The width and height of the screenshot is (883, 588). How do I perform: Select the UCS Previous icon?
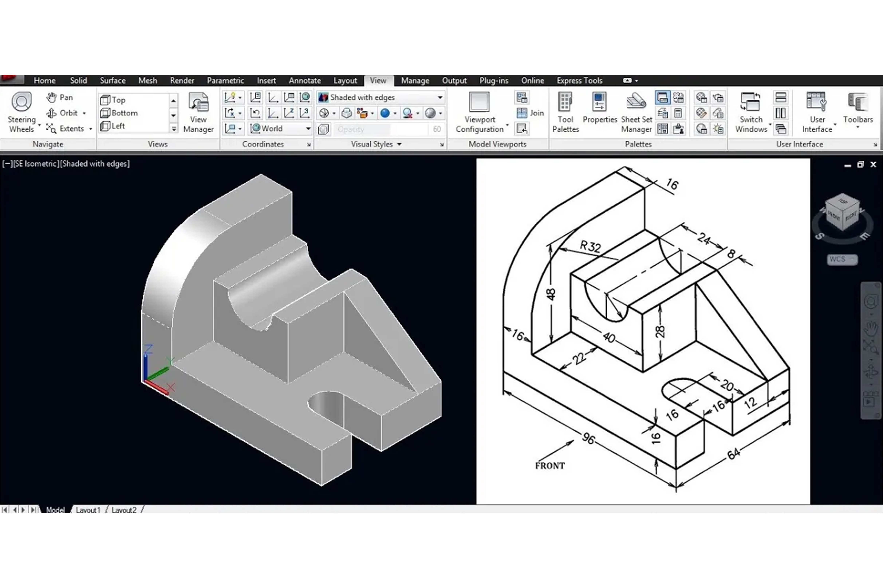[x=255, y=113]
